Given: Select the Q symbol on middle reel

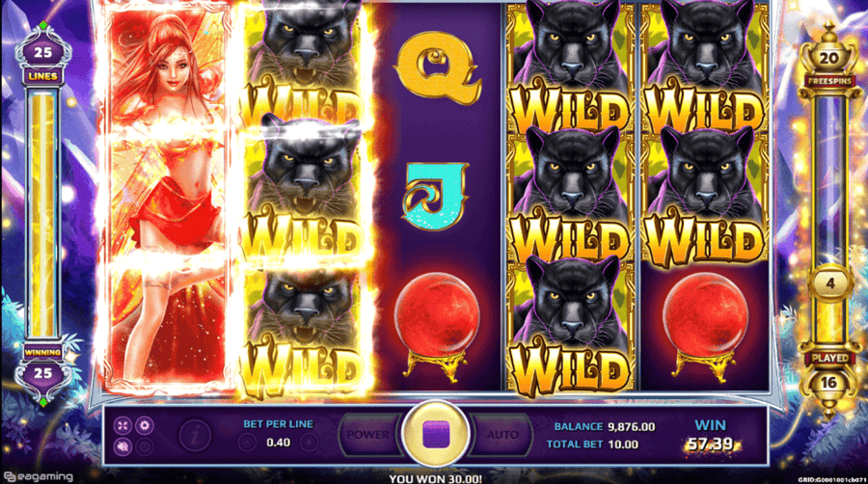Looking at the screenshot, I should tap(437, 67).
